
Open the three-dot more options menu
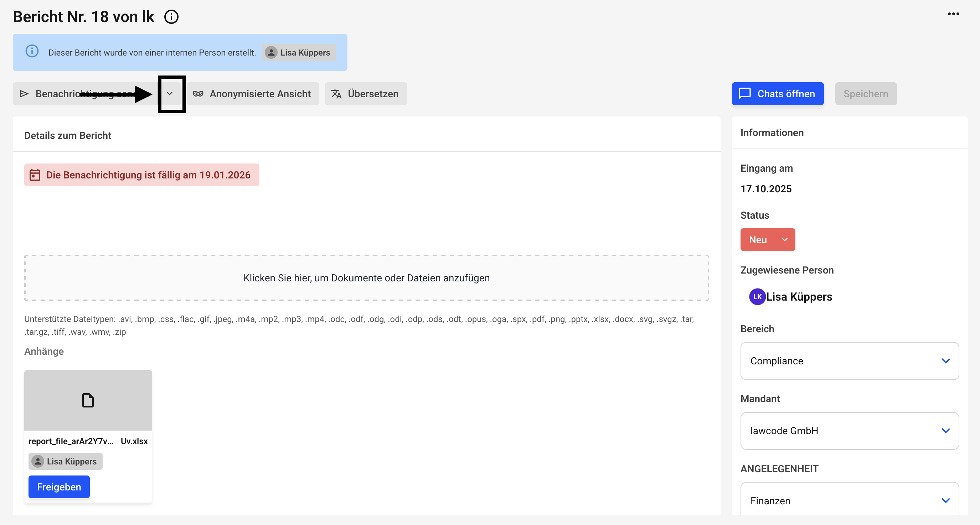pos(953,14)
